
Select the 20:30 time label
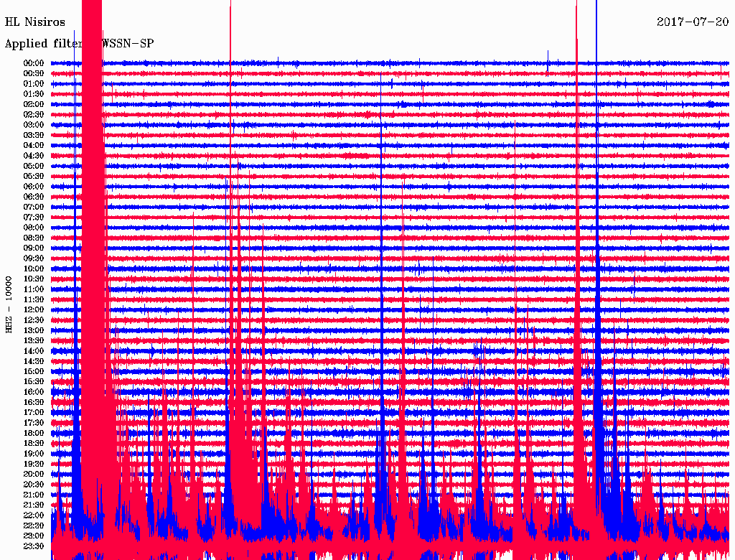click(34, 485)
